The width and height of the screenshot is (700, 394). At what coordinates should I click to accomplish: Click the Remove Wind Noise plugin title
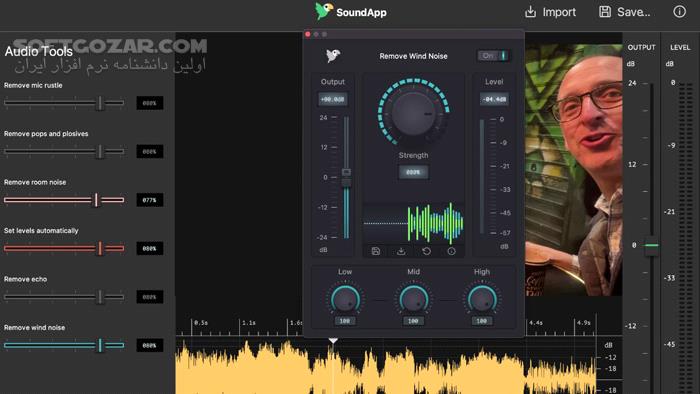coord(413,56)
